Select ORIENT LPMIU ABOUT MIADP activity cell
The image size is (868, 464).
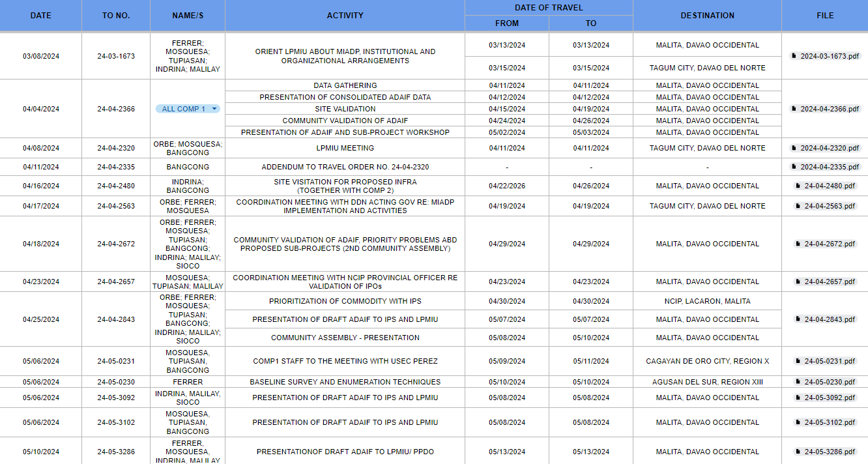pyautogui.click(x=345, y=56)
